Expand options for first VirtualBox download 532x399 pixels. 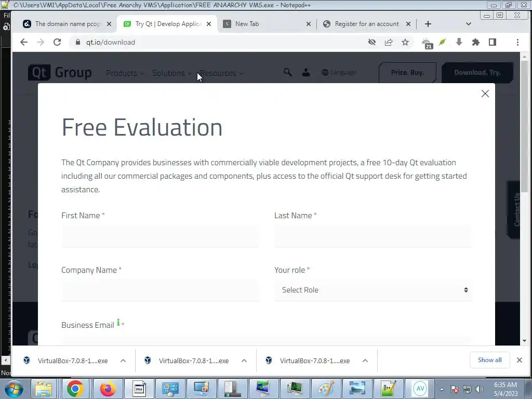[x=123, y=361]
